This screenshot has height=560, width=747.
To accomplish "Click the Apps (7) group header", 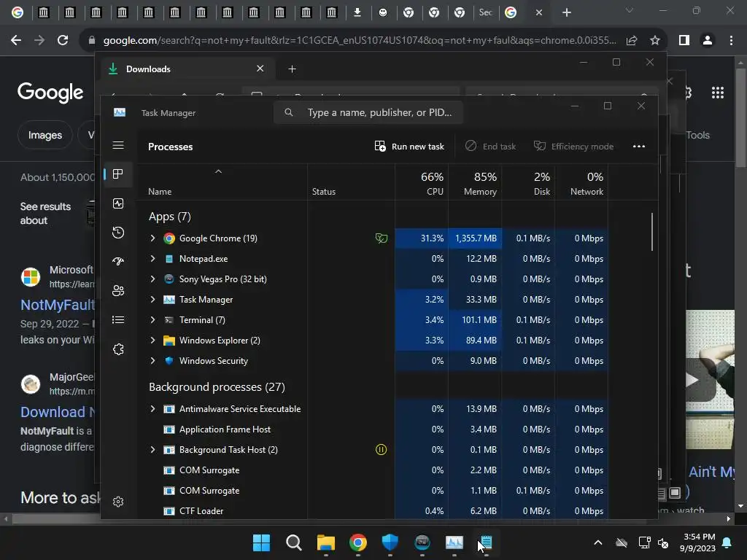I will (169, 217).
